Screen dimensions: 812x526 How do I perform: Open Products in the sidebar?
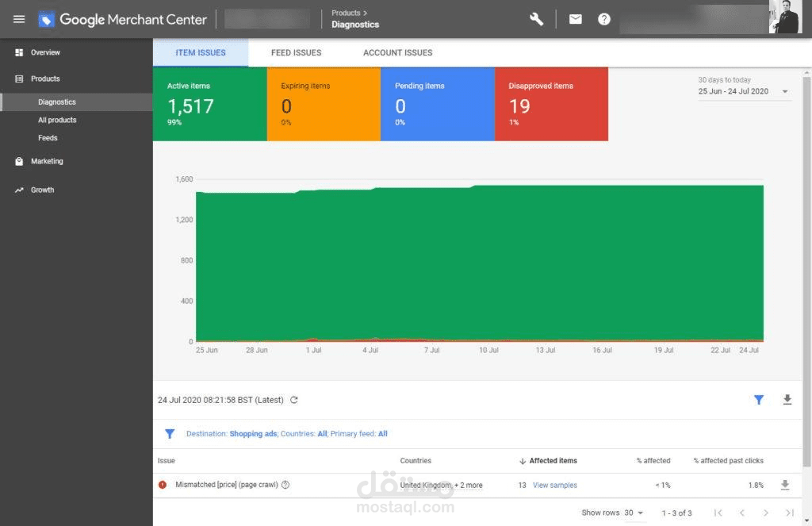point(45,79)
